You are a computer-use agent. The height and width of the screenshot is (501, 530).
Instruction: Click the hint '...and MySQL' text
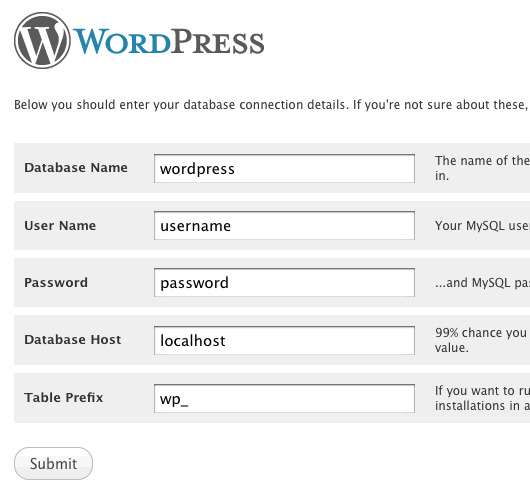pyautogui.click(x=473, y=283)
